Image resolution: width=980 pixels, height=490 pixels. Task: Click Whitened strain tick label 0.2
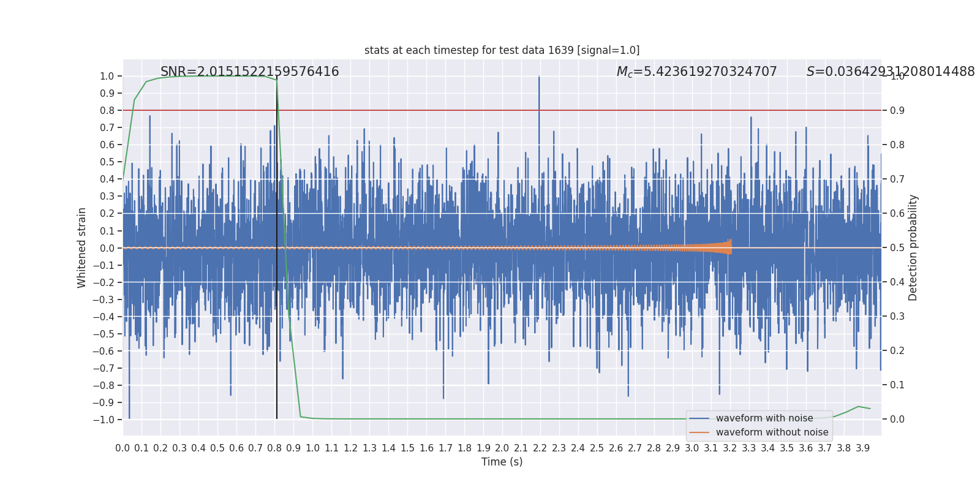point(107,214)
